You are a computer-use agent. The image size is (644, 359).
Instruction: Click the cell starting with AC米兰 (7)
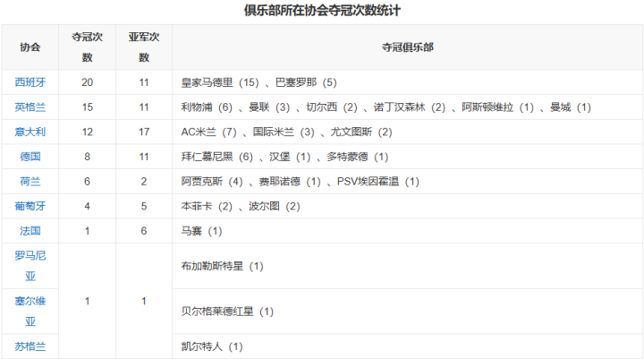[x=408, y=132]
